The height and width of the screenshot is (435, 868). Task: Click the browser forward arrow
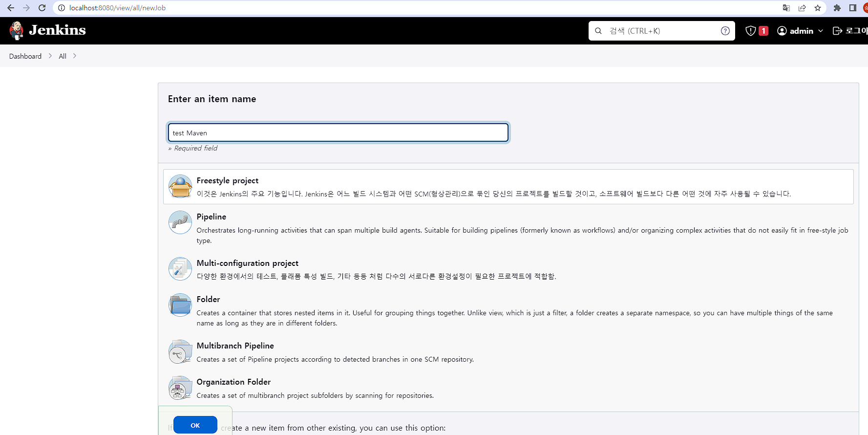point(26,8)
